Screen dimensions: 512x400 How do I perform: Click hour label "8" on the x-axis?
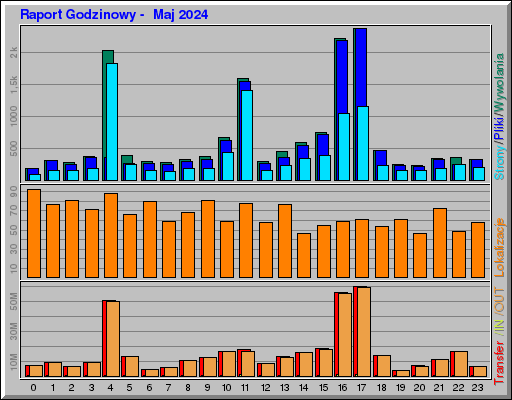click(x=188, y=388)
